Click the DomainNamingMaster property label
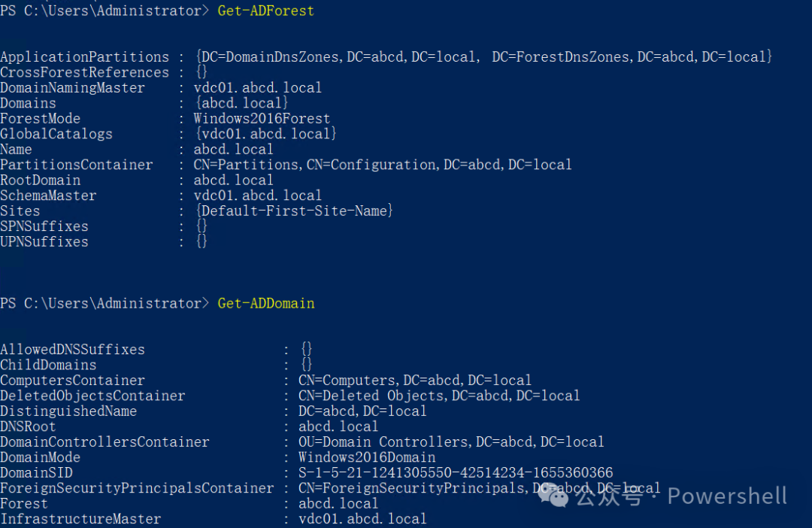812x528 pixels. [x=72, y=88]
